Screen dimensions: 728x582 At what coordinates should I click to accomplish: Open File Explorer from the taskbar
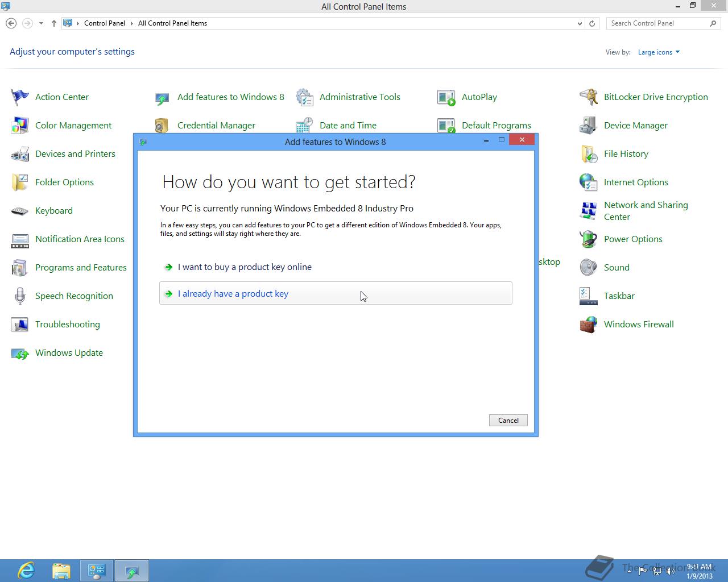61,571
